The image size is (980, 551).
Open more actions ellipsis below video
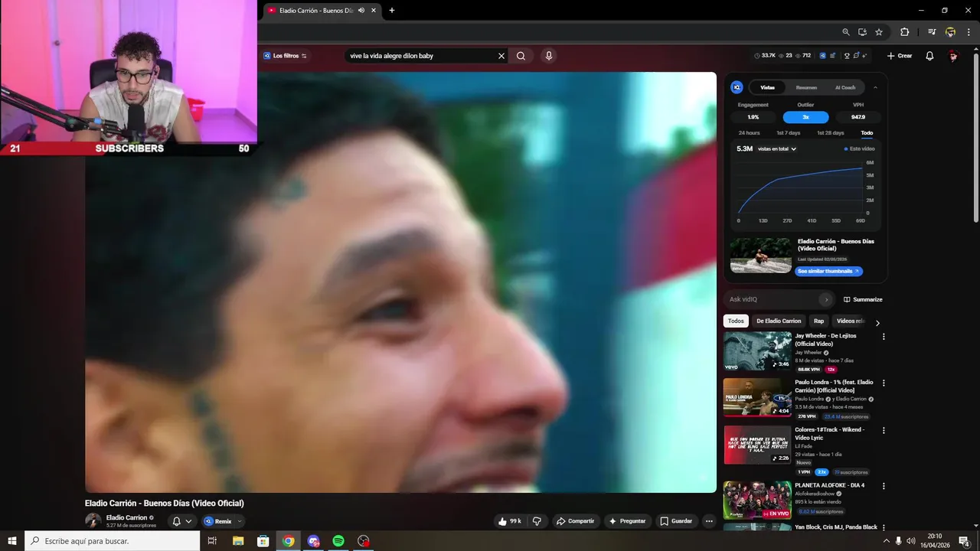pyautogui.click(x=709, y=521)
